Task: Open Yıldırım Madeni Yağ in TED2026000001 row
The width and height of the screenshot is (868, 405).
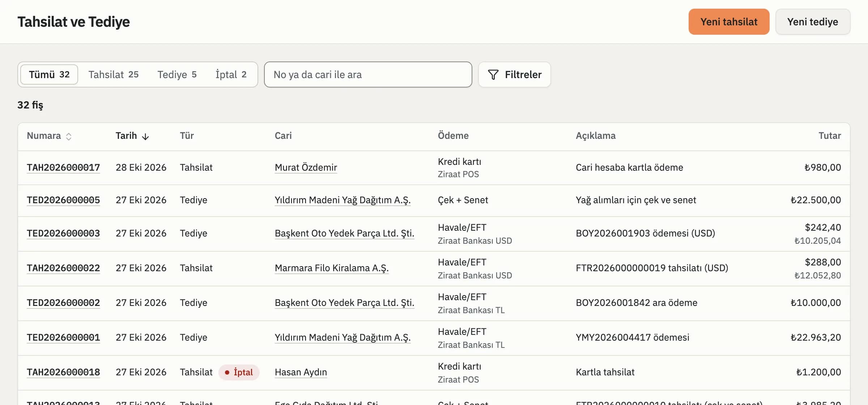Action: (x=342, y=337)
